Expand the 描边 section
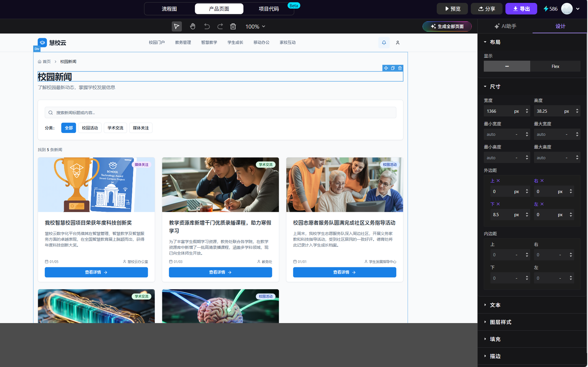Image resolution: width=588 pixels, height=367 pixels. point(492,356)
